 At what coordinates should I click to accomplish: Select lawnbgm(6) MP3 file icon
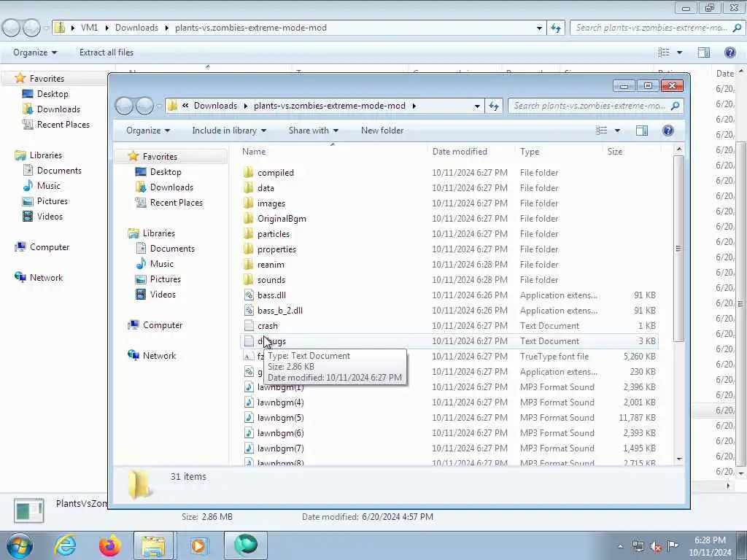pos(249,432)
